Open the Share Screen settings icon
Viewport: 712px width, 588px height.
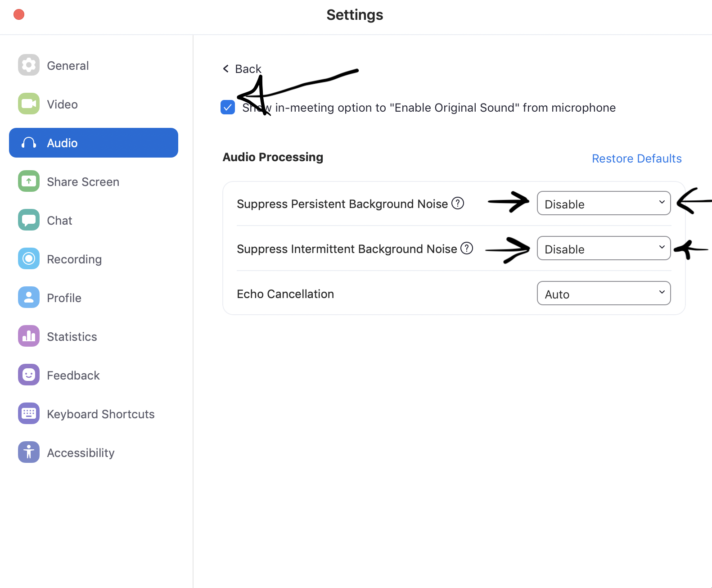click(x=29, y=181)
